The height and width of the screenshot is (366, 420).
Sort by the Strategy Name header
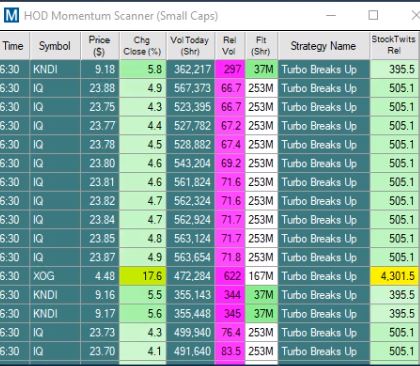tap(323, 46)
